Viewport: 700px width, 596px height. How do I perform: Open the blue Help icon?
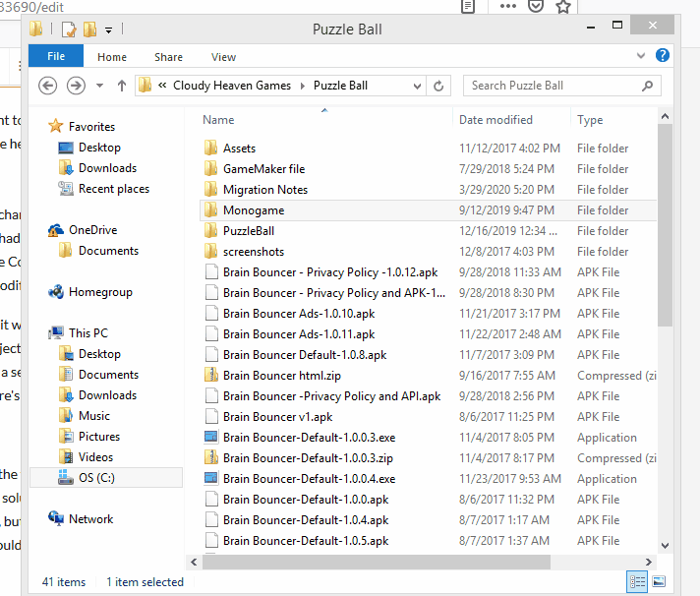pos(662,55)
